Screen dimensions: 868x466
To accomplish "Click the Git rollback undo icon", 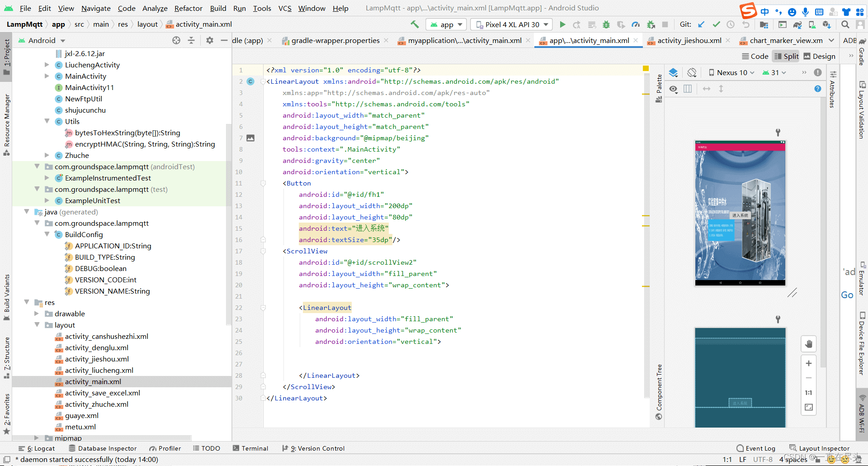I will tap(745, 24).
